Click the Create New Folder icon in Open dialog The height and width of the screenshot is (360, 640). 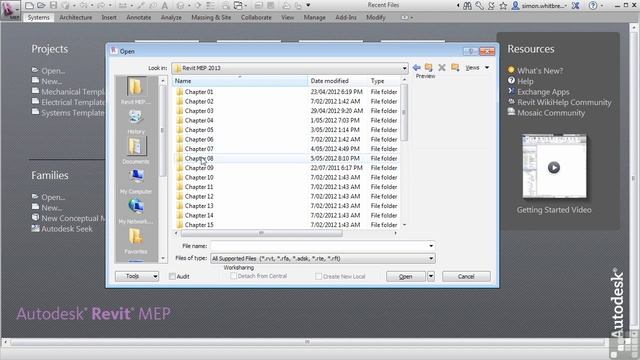(455, 67)
